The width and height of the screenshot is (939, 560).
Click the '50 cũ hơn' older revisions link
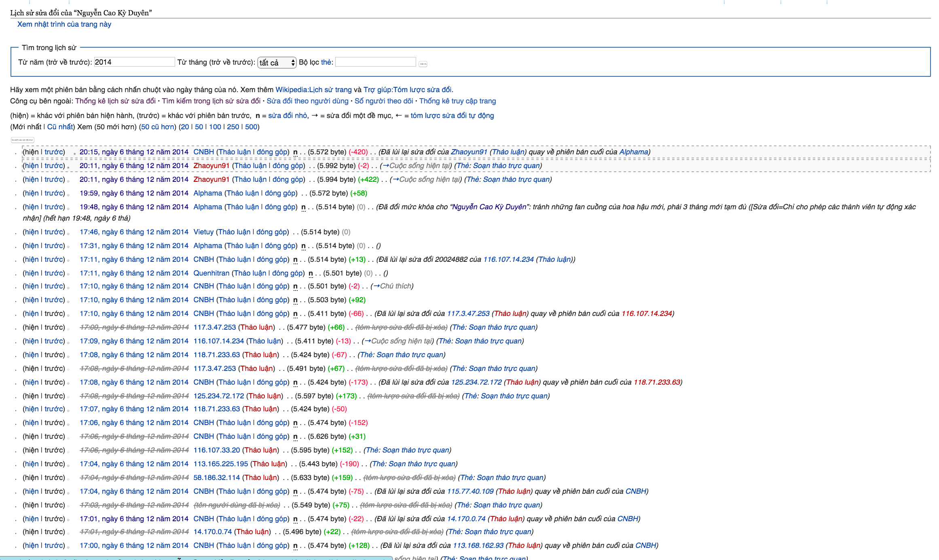[x=157, y=127]
